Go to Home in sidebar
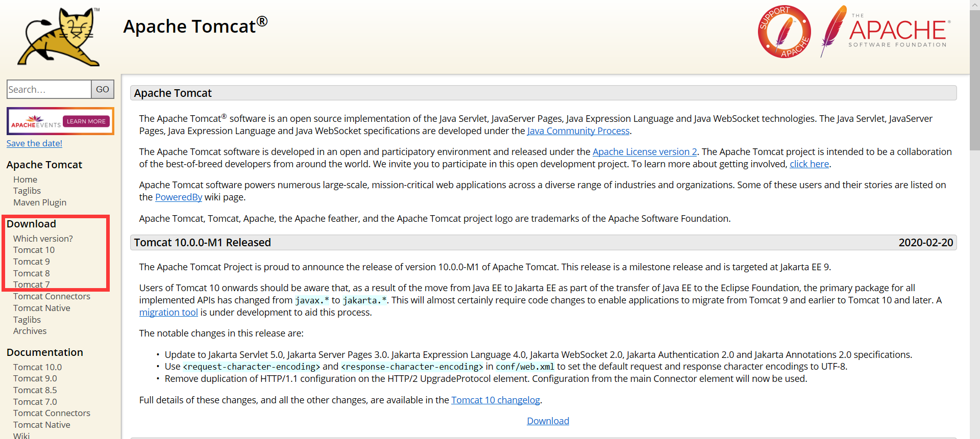 pyautogui.click(x=25, y=179)
